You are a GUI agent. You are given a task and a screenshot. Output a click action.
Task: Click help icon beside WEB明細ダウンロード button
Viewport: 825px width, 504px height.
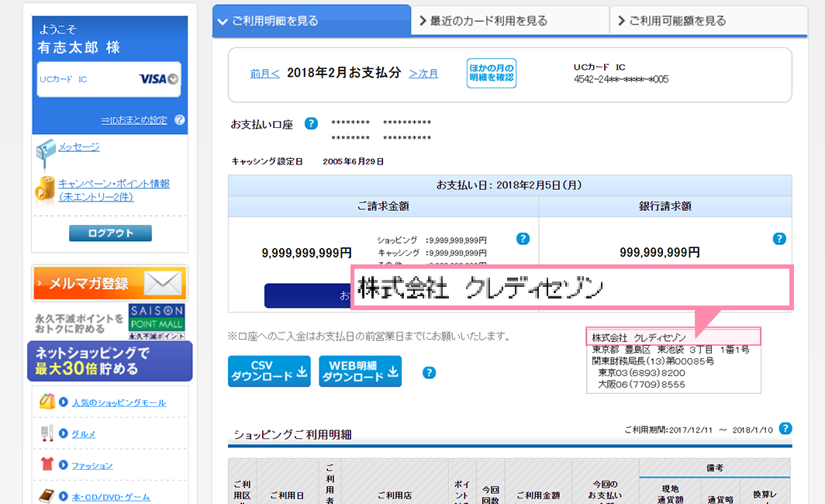coord(429,373)
